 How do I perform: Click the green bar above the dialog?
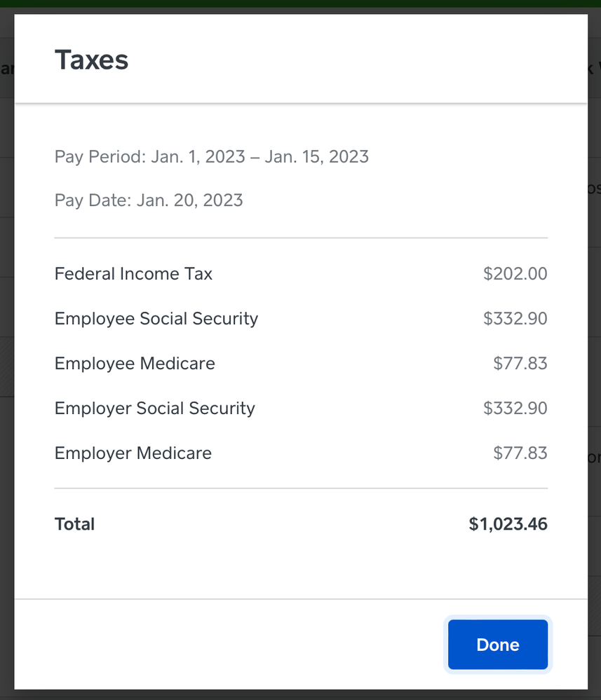pyautogui.click(x=300, y=4)
